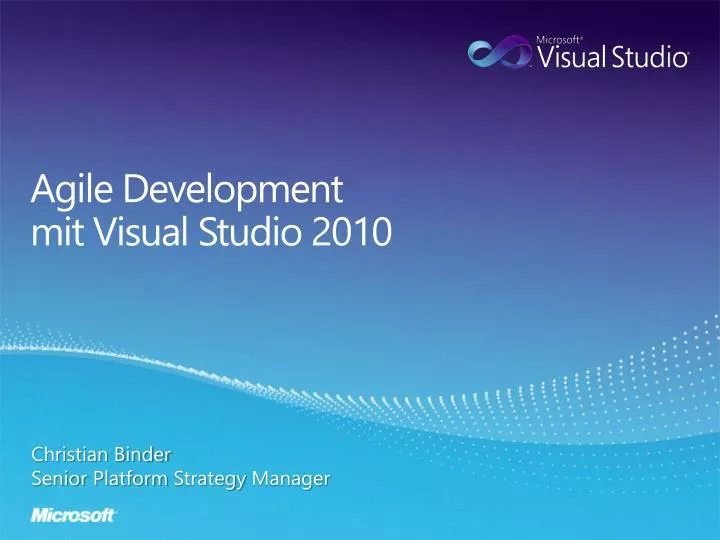Click the small 'Microsoft' text above Visual Studio

(560, 40)
